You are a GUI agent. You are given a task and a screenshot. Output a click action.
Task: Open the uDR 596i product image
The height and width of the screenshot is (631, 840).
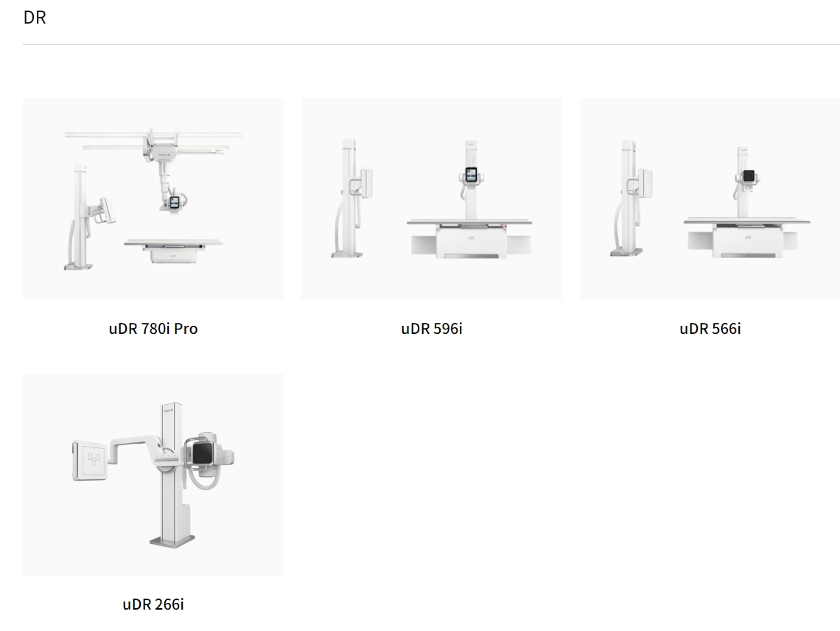click(432, 199)
